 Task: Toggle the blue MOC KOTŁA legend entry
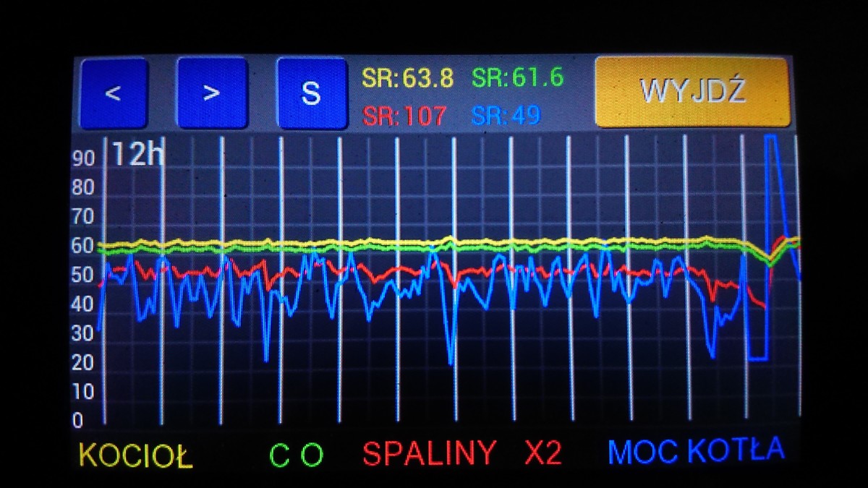point(696,451)
